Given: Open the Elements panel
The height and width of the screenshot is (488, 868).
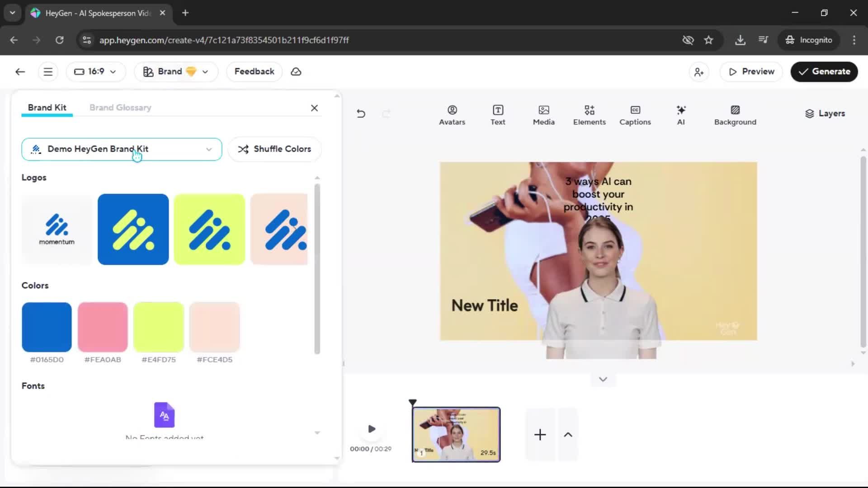Looking at the screenshot, I should (x=589, y=115).
